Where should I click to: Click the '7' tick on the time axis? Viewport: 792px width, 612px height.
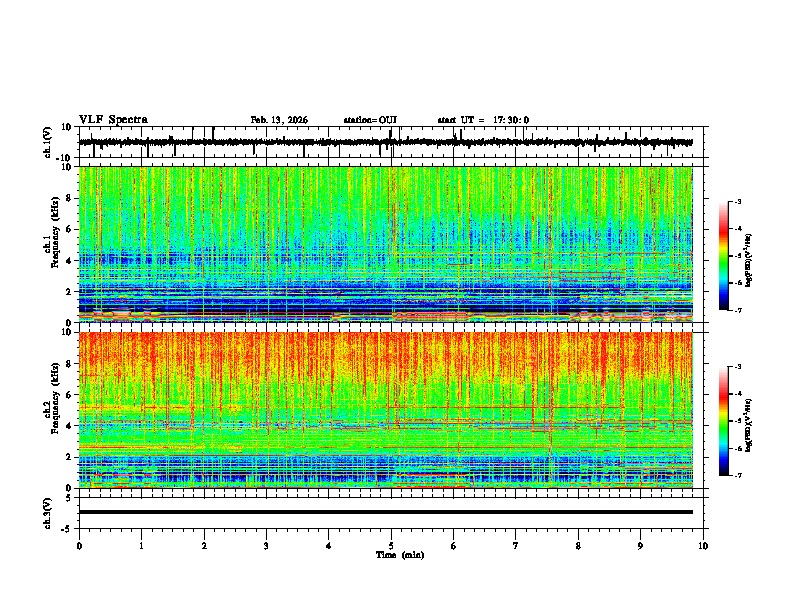click(516, 546)
